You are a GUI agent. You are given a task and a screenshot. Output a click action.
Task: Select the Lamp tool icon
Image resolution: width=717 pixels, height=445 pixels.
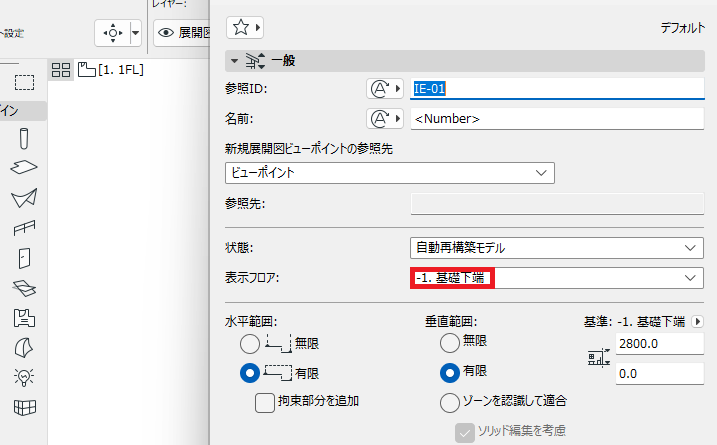click(24, 377)
